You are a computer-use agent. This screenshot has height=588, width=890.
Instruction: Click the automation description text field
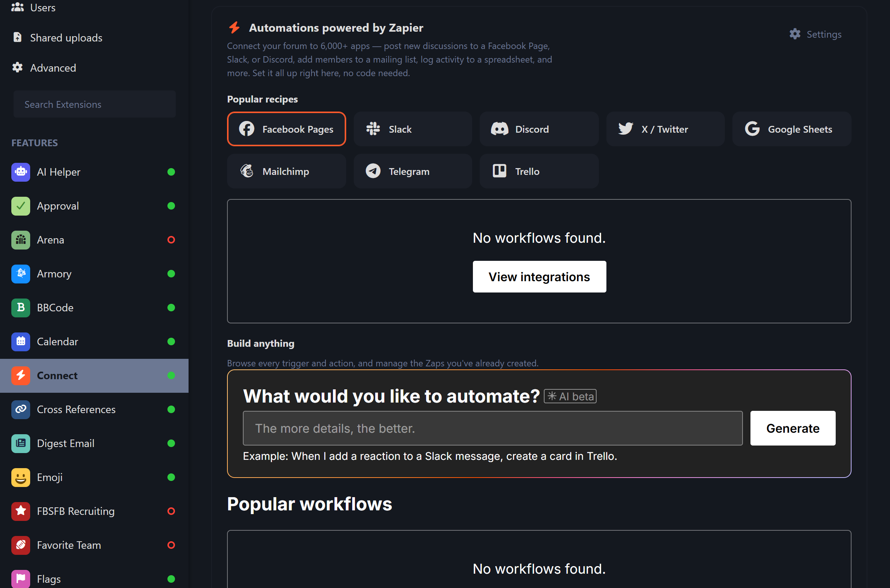[493, 428]
